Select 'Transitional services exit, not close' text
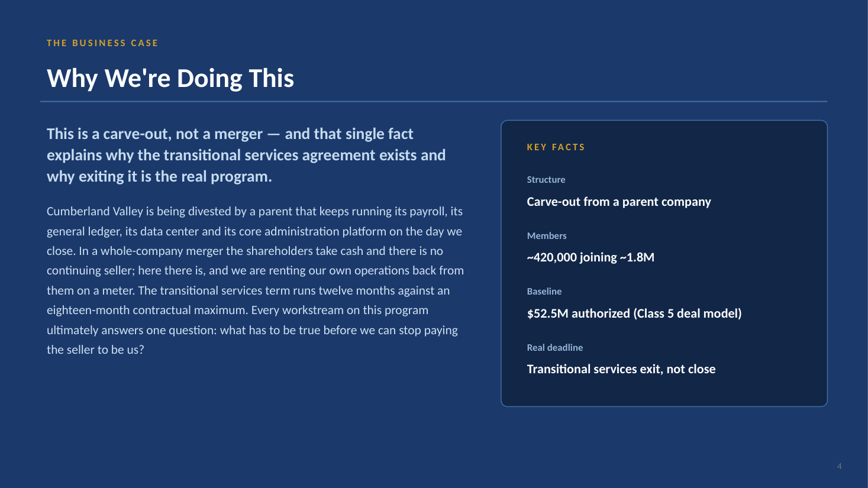Image resolution: width=868 pixels, height=488 pixels. point(621,369)
